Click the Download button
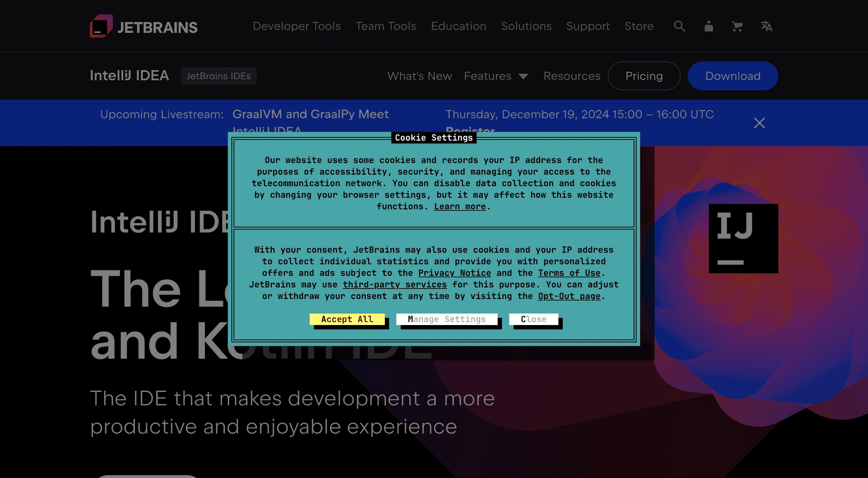Image resolution: width=868 pixels, height=478 pixels. click(732, 76)
